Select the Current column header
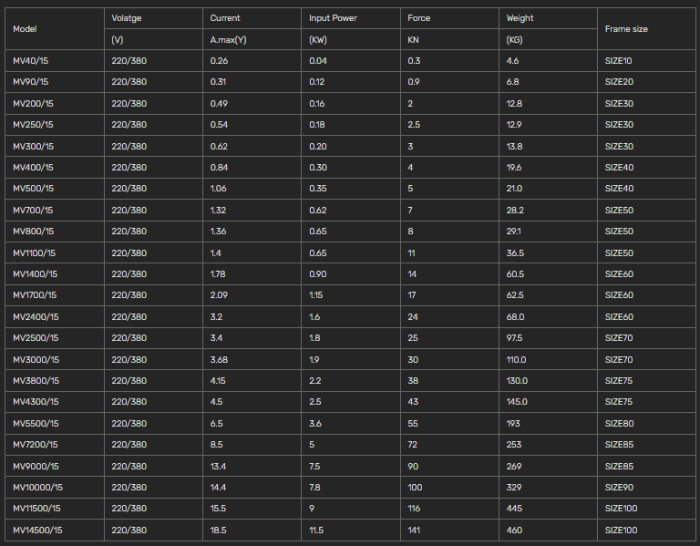This screenshot has height=546, width=700. click(225, 18)
